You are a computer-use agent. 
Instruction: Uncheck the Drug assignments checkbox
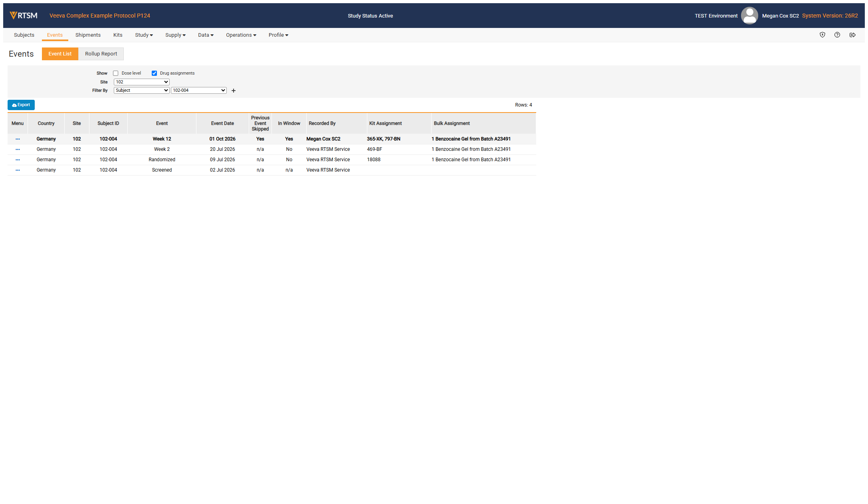click(x=154, y=73)
